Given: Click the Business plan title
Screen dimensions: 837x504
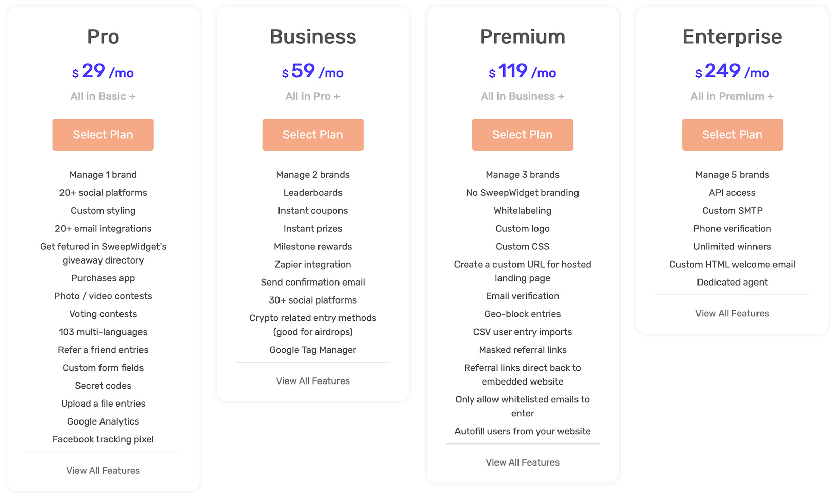Looking at the screenshot, I should 313,36.
